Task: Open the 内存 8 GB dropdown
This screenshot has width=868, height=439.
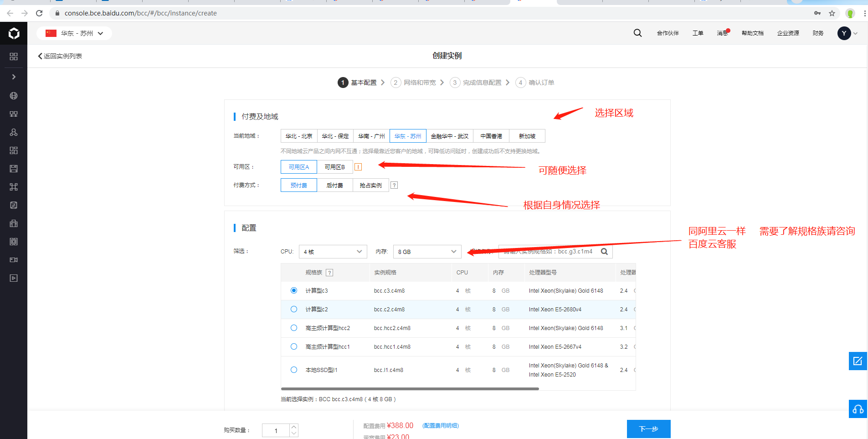Action: coord(427,252)
